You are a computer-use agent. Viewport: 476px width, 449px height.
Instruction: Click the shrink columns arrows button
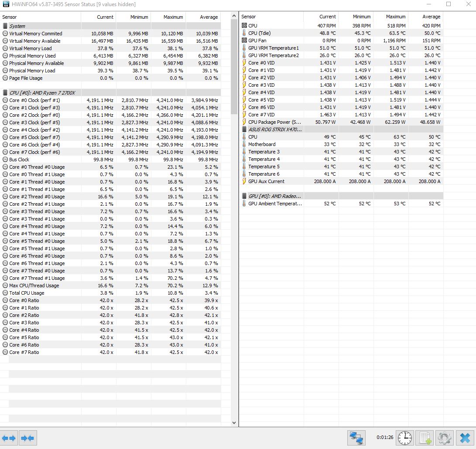coord(27,438)
